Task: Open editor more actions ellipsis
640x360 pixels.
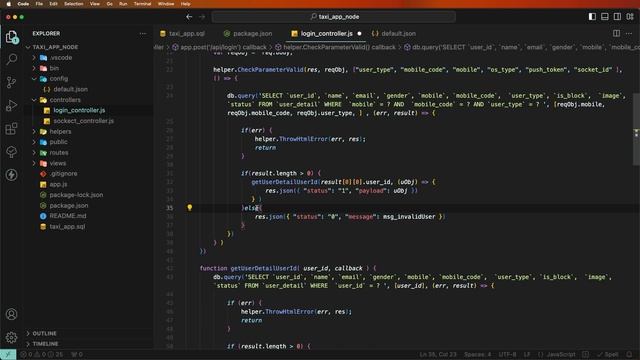Action: 629,33
